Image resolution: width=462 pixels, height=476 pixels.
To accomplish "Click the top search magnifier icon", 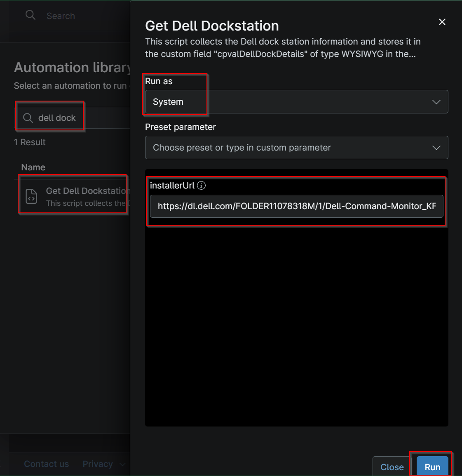I will click(30, 14).
